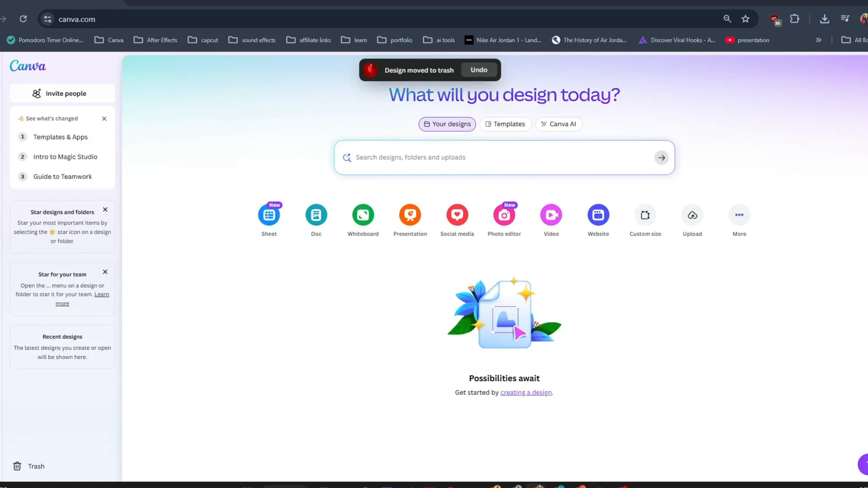
Task: Close the Star designs and folders tip
Action: click(x=105, y=210)
